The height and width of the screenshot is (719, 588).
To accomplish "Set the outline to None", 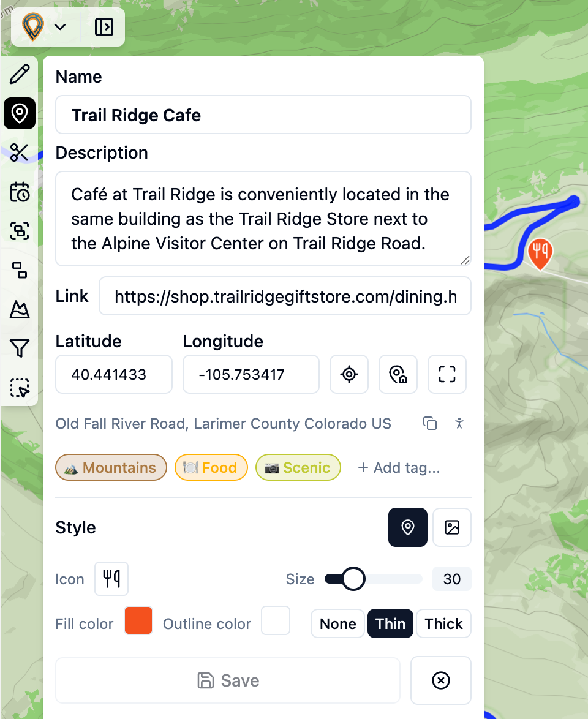I will pyautogui.click(x=337, y=623).
